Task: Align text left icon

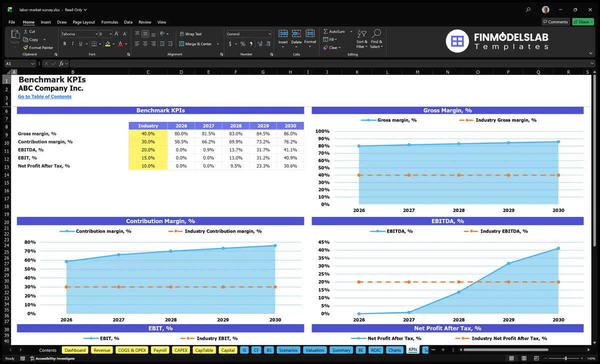Action: pyautogui.click(x=137, y=44)
